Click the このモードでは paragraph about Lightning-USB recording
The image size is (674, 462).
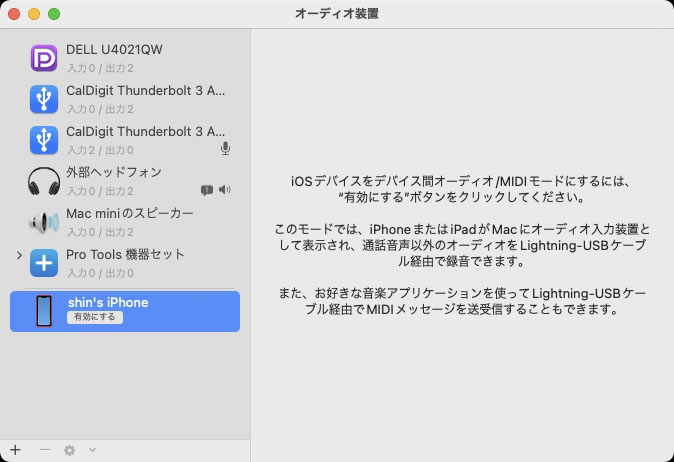(x=462, y=245)
